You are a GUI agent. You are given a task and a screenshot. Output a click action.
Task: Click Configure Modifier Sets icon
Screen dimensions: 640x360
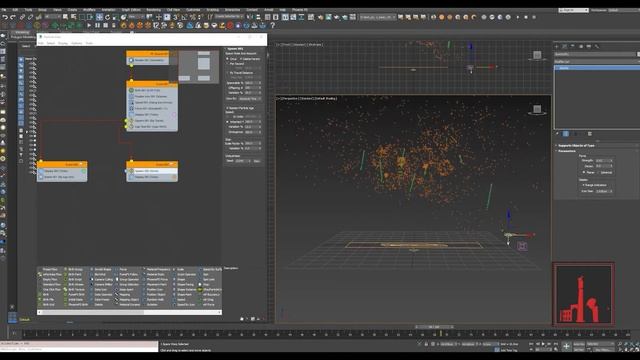click(x=590, y=134)
